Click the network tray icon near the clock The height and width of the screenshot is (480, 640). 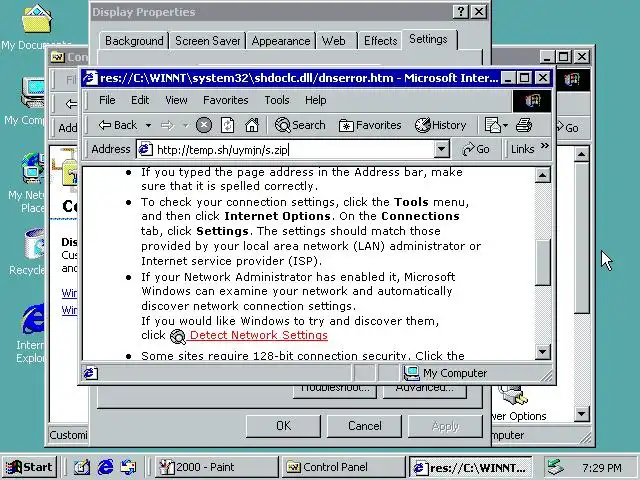(x=556, y=467)
